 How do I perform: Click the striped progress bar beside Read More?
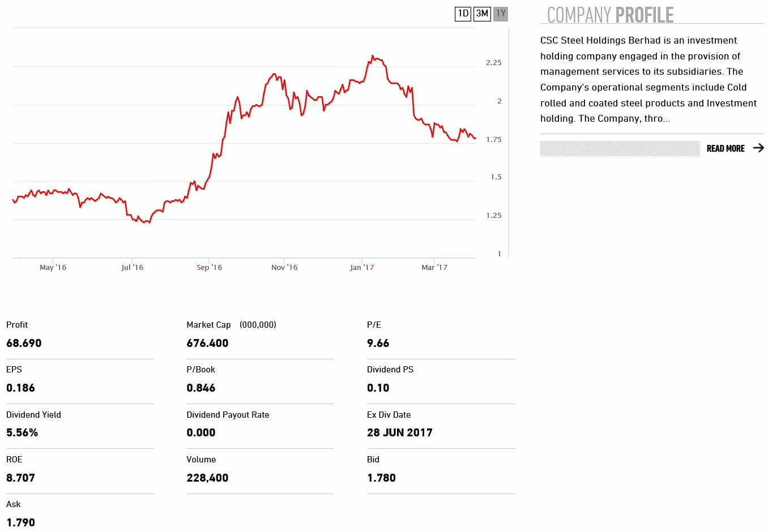pyautogui.click(x=620, y=148)
